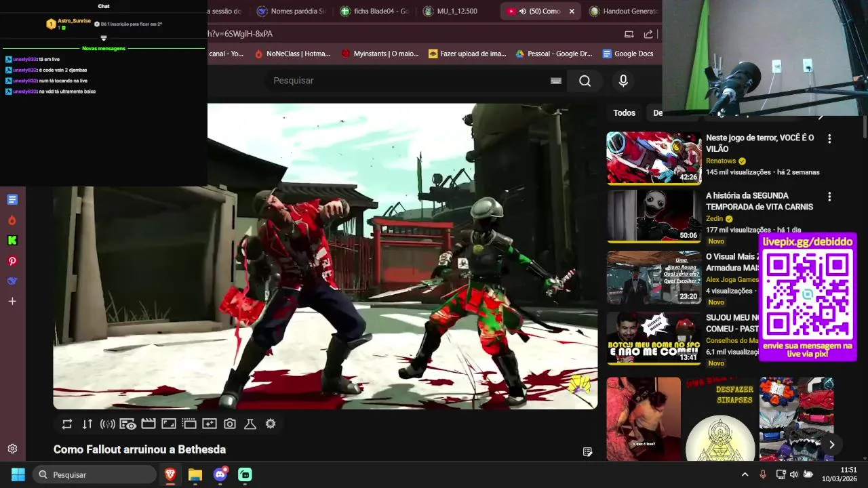
Task: Click the tray microphone icon
Action: click(x=763, y=474)
